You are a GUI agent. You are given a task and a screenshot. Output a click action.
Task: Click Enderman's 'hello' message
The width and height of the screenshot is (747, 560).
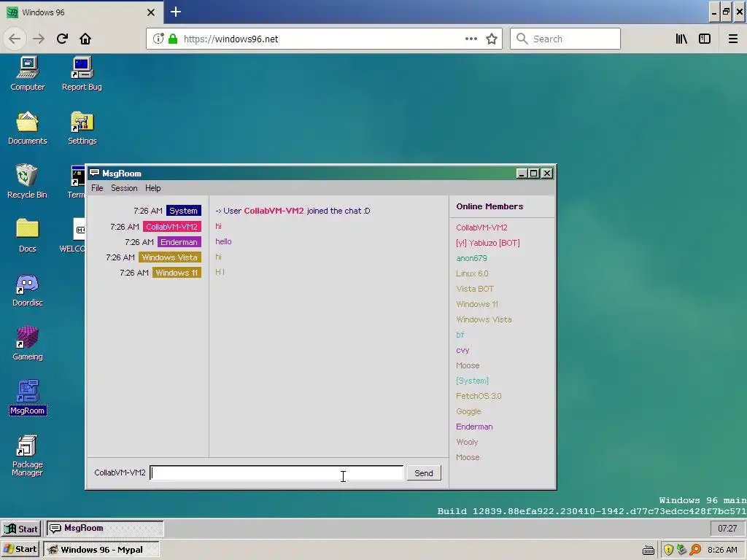click(x=223, y=241)
